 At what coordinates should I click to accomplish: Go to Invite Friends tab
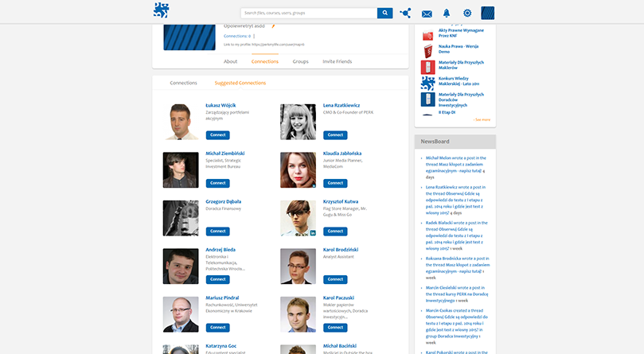[x=338, y=61]
